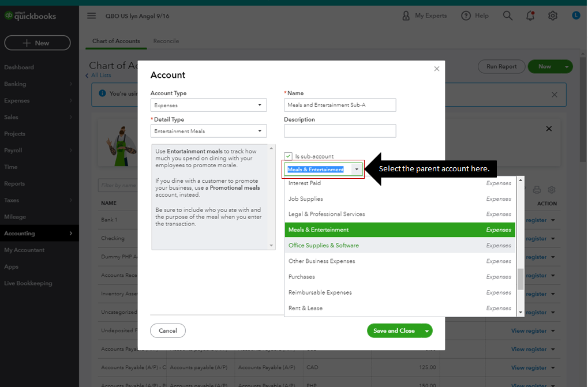Image resolution: width=588 pixels, height=387 pixels.
Task: Open Live Bookkeeping in the sidebar
Action: click(28, 283)
